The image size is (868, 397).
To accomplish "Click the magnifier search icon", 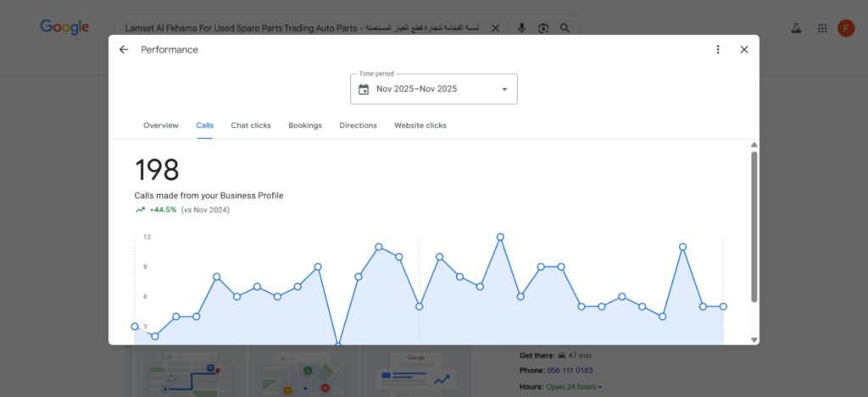I will click(565, 28).
